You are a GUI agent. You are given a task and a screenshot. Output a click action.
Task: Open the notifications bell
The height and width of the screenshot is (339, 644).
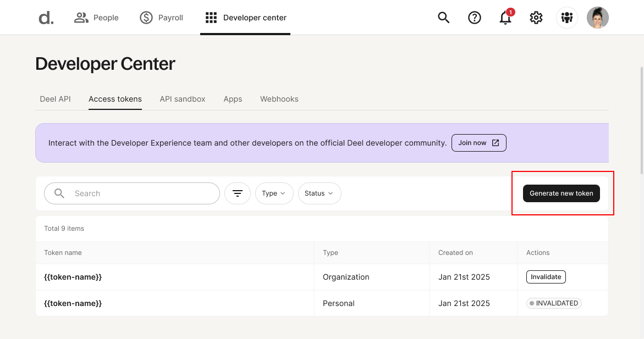click(x=505, y=18)
